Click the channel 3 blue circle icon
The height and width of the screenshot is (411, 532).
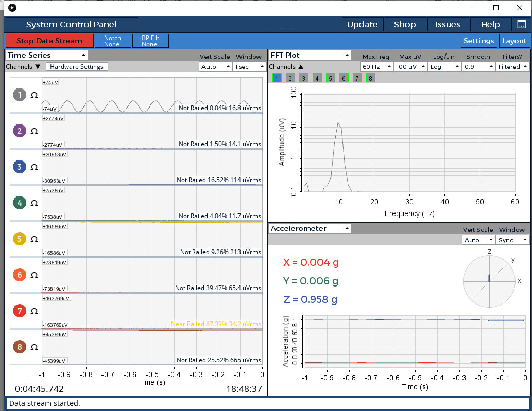coord(20,167)
